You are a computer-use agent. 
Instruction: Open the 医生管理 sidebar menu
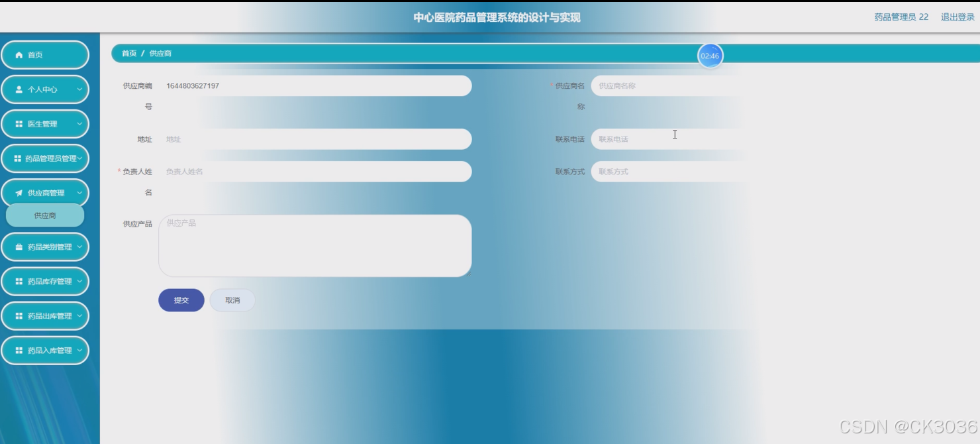click(45, 124)
